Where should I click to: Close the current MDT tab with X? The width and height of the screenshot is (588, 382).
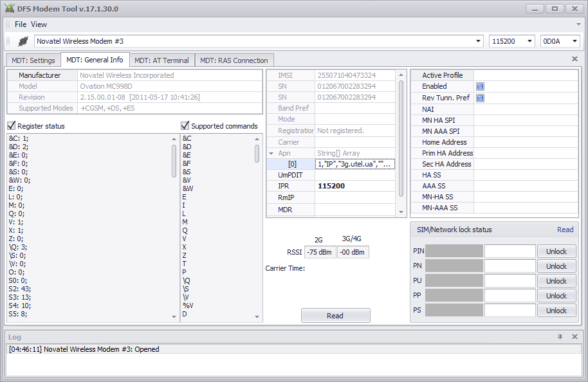[x=574, y=59]
